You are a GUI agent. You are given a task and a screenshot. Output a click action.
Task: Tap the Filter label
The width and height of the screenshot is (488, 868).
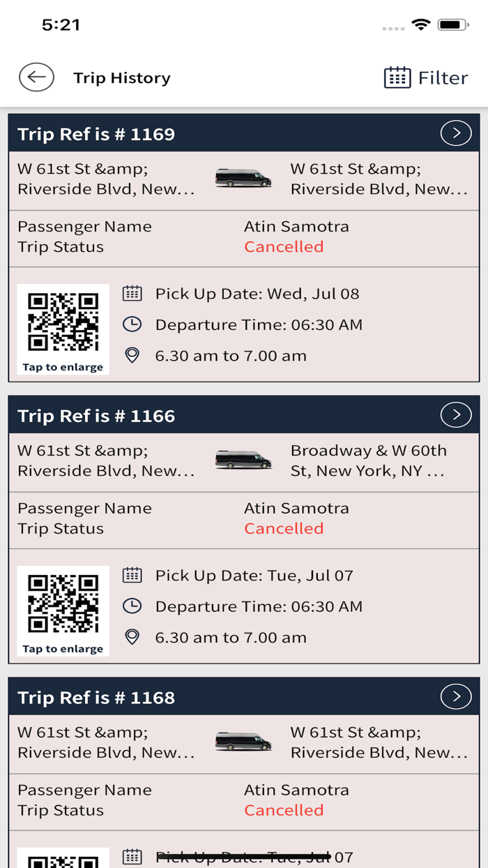tap(443, 77)
